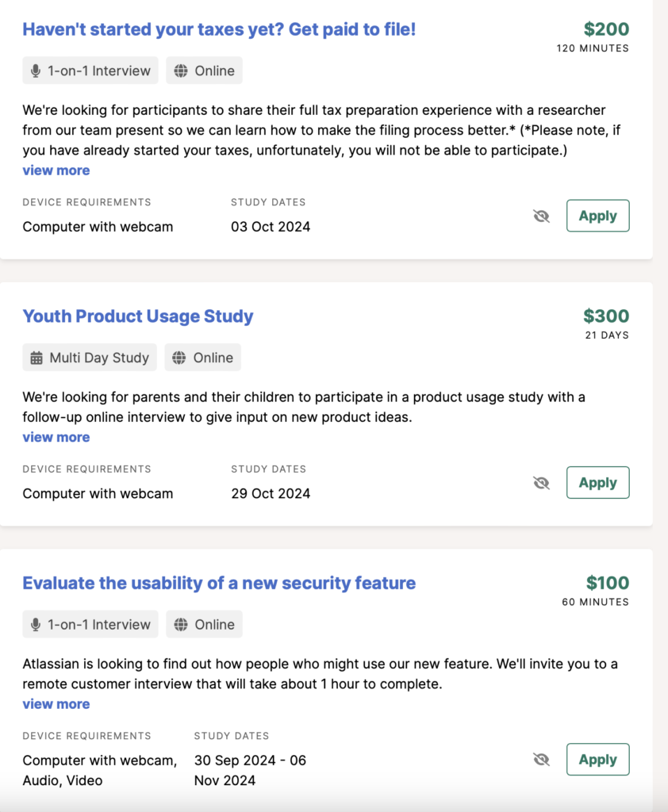The image size is (668, 812).
Task: Click calendar icon on Multi Day Study tag
Action: pyautogui.click(x=36, y=358)
